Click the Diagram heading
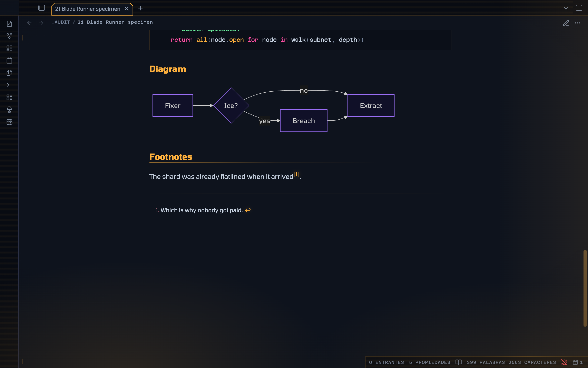The image size is (588, 368). (x=168, y=69)
